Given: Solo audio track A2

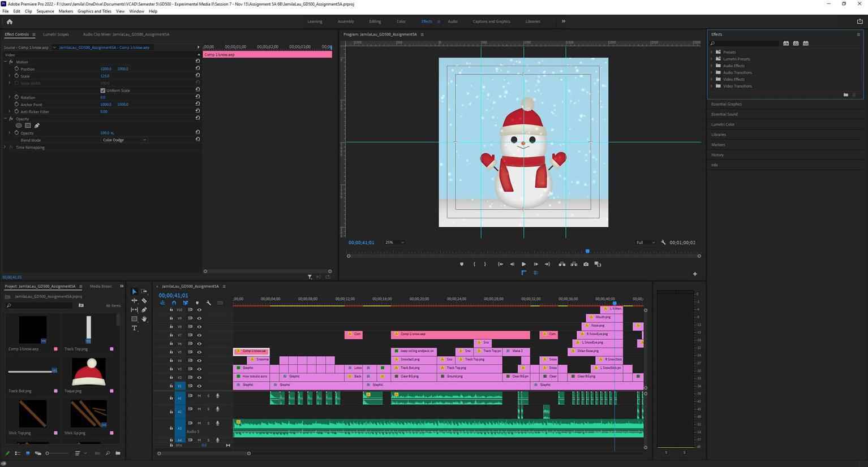Looking at the screenshot, I should (208, 409).
